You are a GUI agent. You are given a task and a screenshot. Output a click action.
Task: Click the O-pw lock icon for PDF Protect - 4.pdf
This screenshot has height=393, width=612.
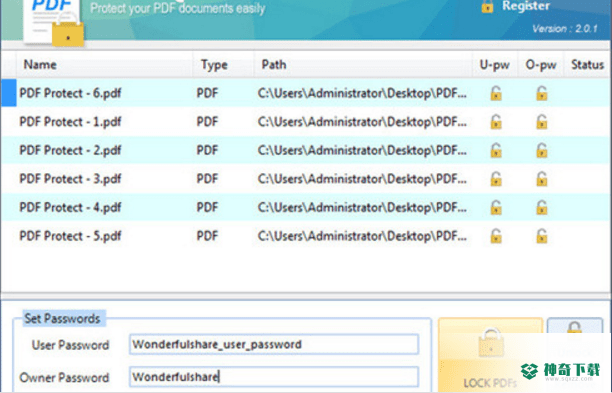[x=542, y=207]
